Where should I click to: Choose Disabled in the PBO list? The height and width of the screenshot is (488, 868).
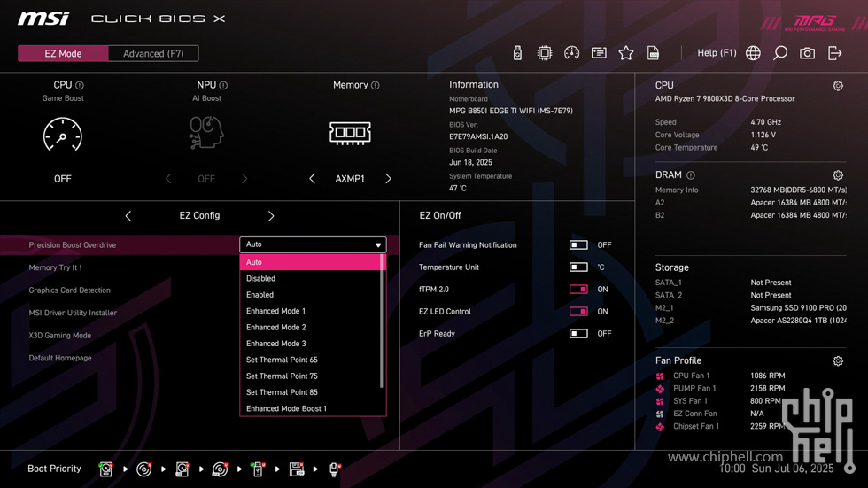310,278
